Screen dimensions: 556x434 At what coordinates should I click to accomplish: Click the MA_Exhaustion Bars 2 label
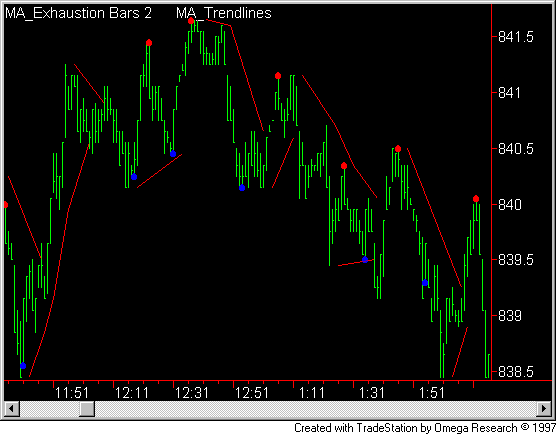pos(78,13)
